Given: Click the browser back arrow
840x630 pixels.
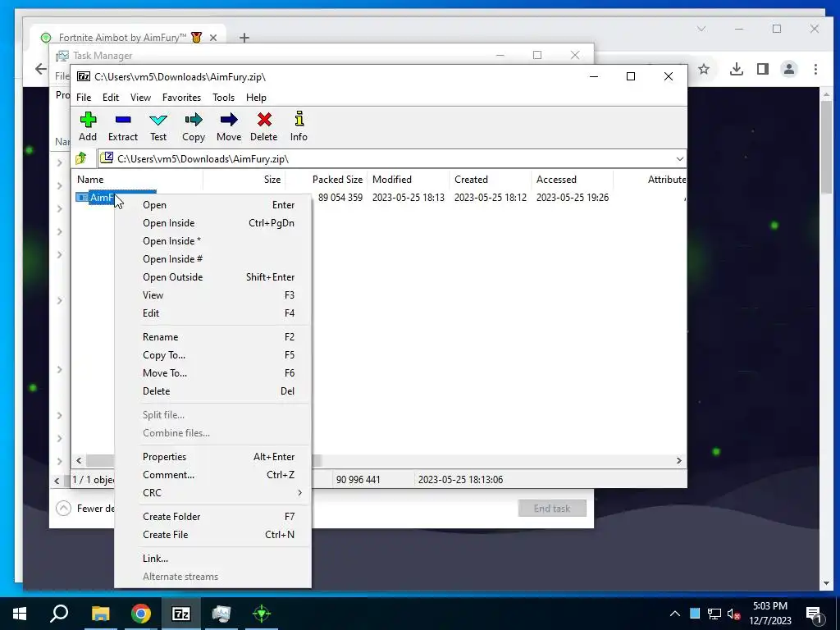Looking at the screenshot, I should [x=41, y=69].
